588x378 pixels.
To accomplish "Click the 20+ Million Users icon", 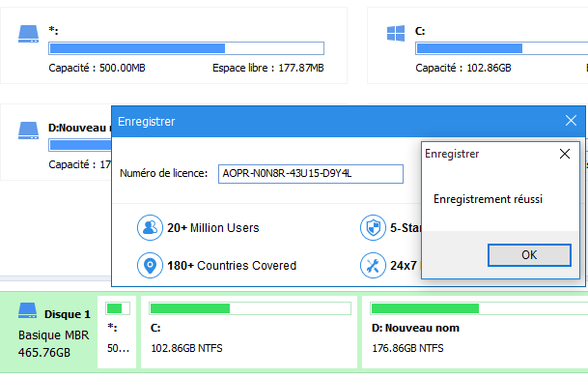I will pyautogui.click(x=150, y=227).
